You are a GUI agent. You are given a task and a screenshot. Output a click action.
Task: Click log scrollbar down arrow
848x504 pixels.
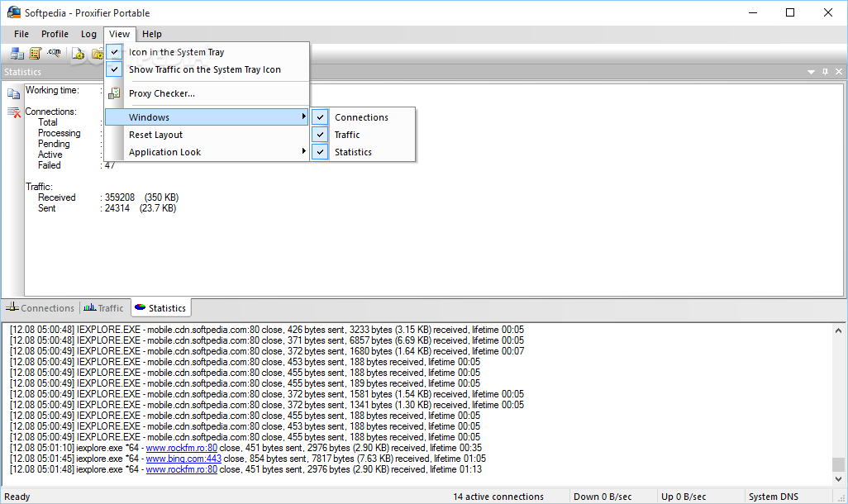(838, 478)
